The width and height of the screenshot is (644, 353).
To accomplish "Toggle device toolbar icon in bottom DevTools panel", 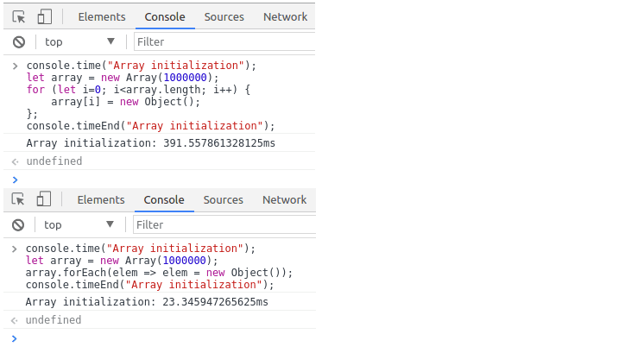I will pos(44,199).
